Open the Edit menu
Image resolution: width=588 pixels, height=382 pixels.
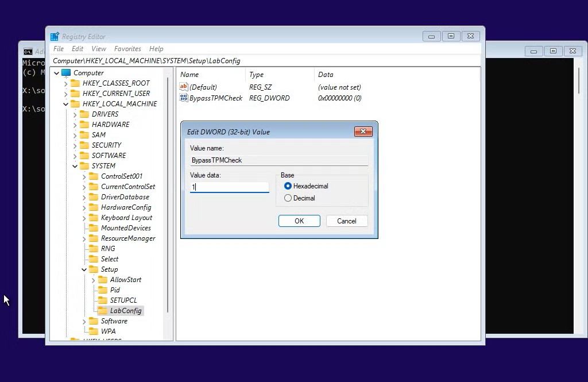tap(78, 49)
